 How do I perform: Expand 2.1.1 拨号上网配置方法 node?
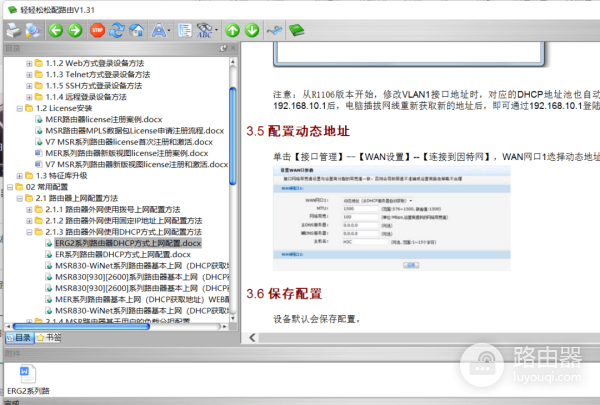[x=29, y=210]
